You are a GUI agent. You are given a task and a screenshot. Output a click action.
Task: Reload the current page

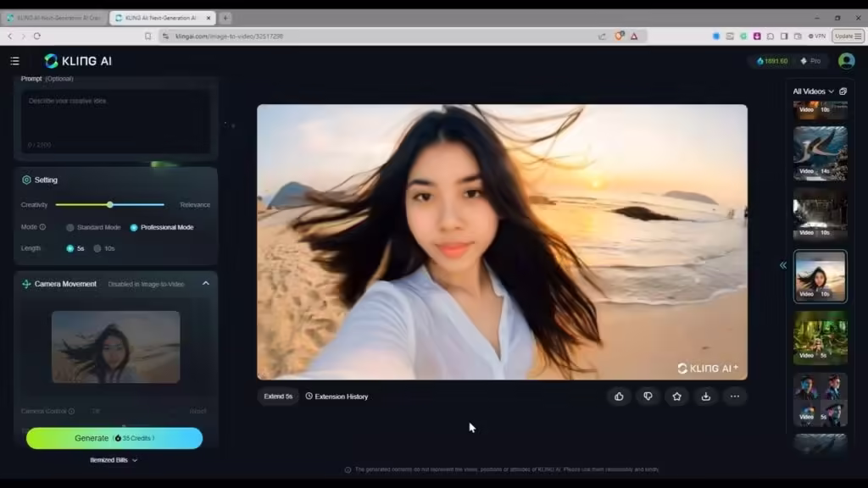click(x=37, y=36)
